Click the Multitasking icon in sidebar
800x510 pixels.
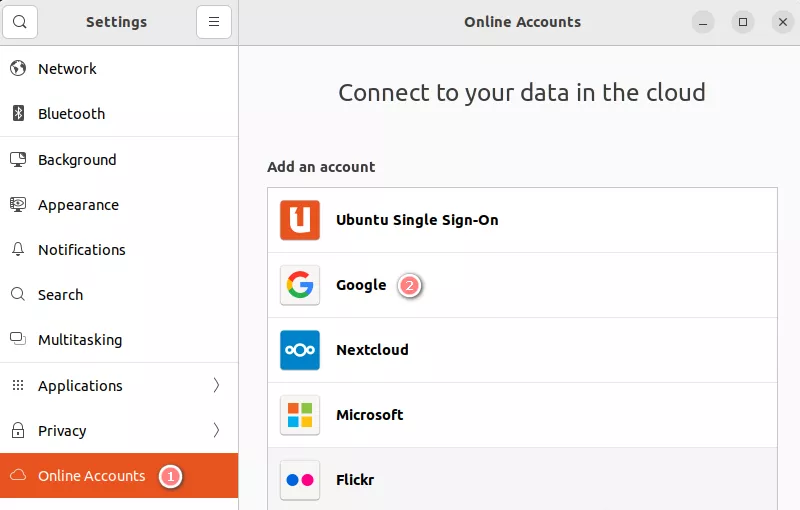click(18, 339)
